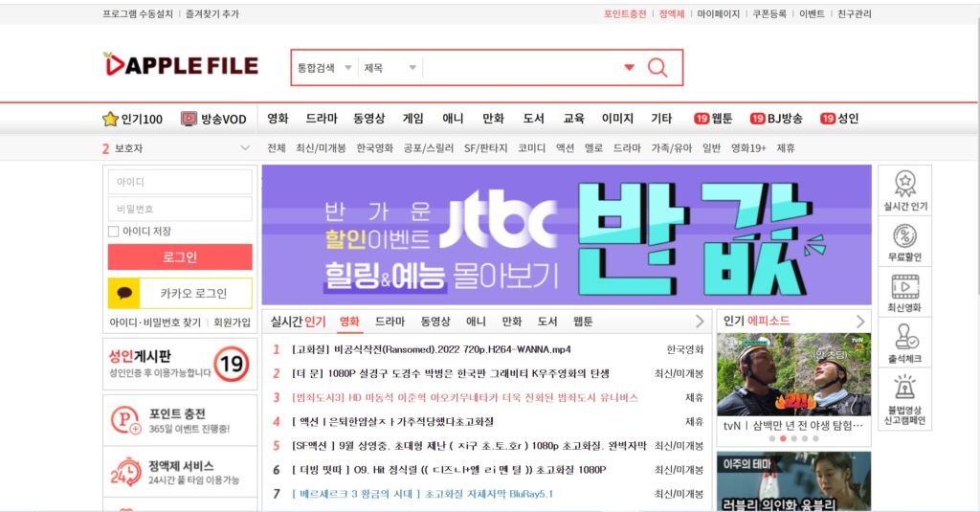Click the 최신영화 sidebar icon
The height and width of the screenshot is (512, 980).
905,293
